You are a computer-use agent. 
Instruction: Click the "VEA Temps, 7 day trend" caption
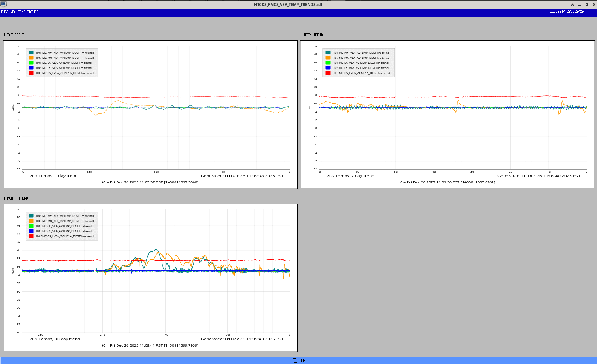(350, 176)
